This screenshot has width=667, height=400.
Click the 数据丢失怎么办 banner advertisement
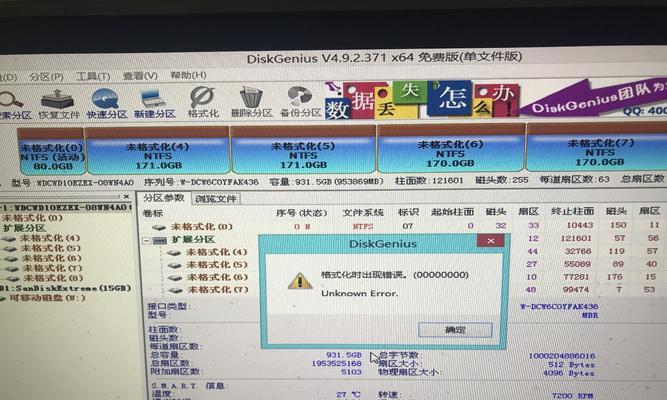pos(421,100)
